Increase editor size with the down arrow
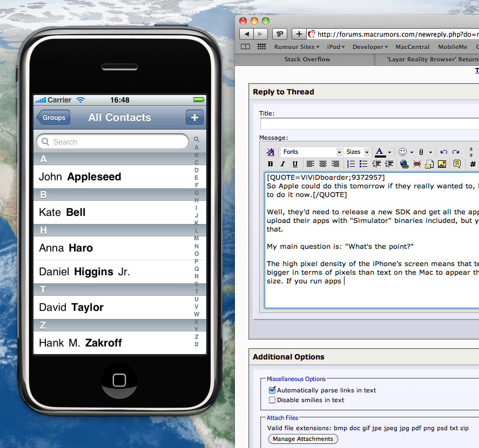The width and height of the screenshot is (479, 448). point(471,155)
